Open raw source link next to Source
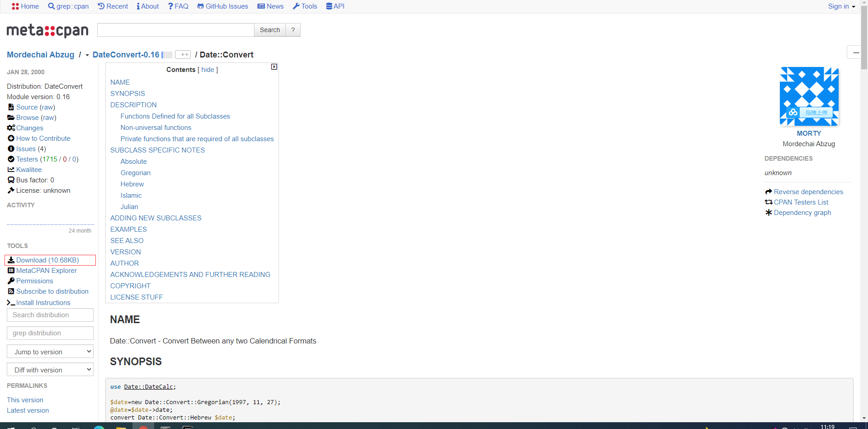The image size is (868, 429). point(47,107)
